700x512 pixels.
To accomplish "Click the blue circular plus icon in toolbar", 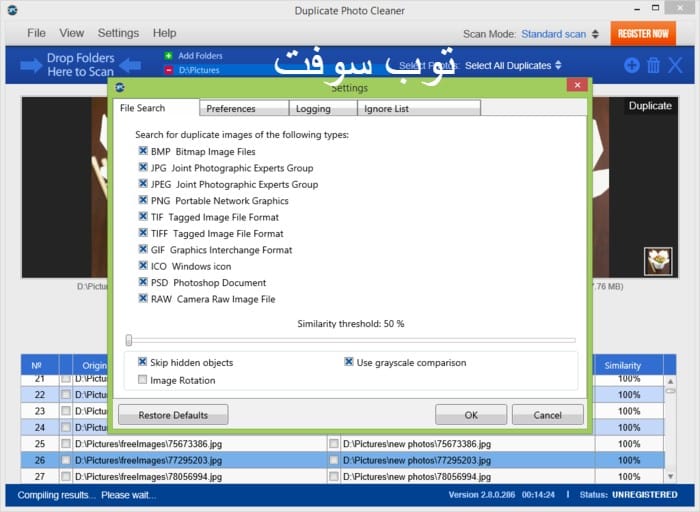I will click(x=631, y=66).
